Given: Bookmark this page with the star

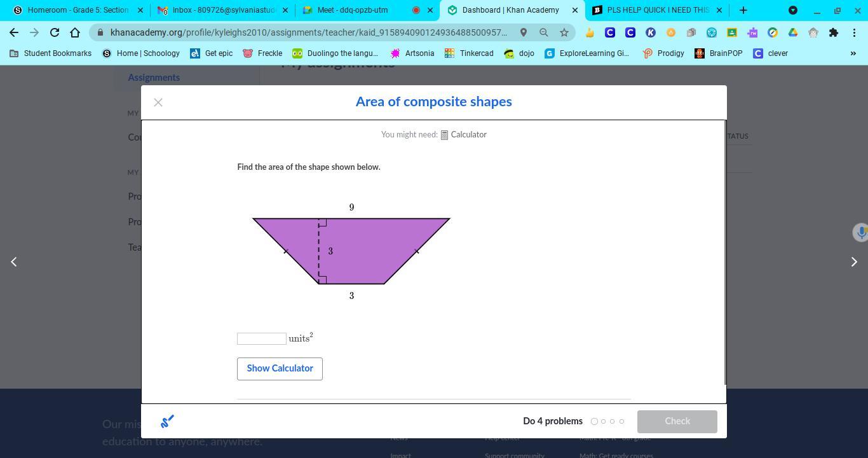Looking at the screenshot, I should point(564,32).
